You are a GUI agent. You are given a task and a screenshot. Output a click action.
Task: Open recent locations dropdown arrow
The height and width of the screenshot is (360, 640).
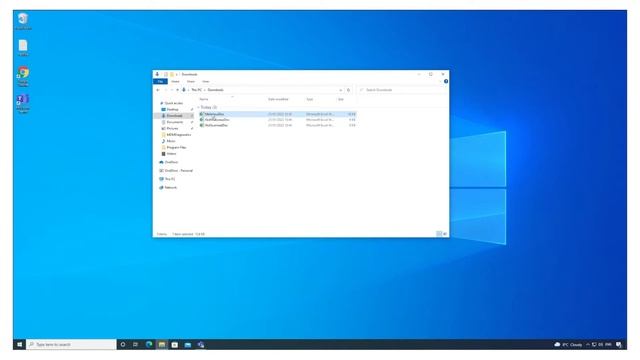click(x=172, y=90)
